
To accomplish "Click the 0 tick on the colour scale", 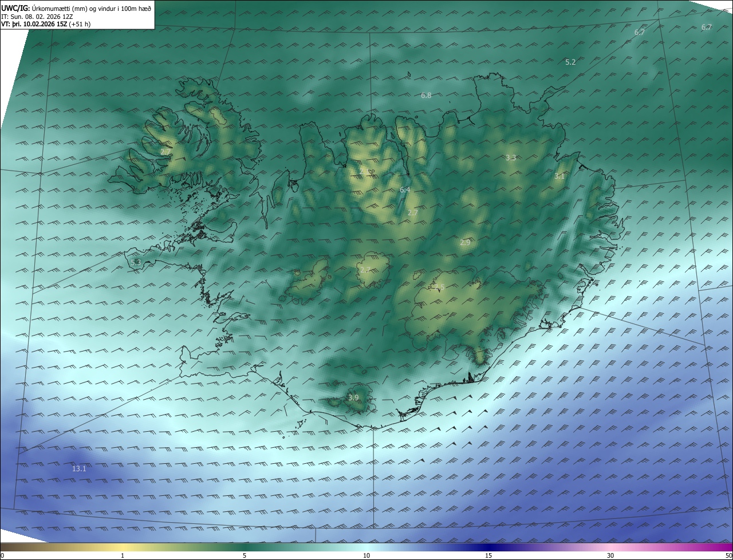I will 2,555.
